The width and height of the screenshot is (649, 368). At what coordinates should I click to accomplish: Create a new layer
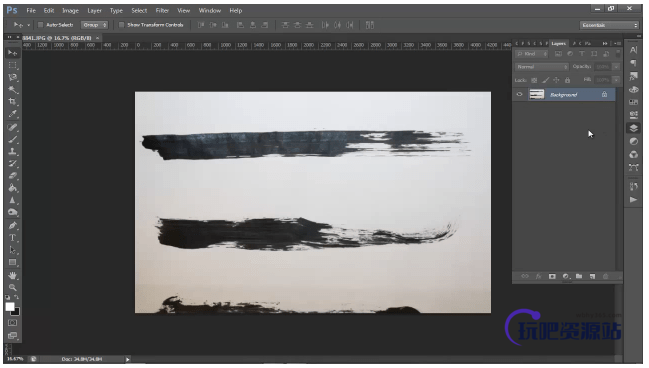[592, 276]
